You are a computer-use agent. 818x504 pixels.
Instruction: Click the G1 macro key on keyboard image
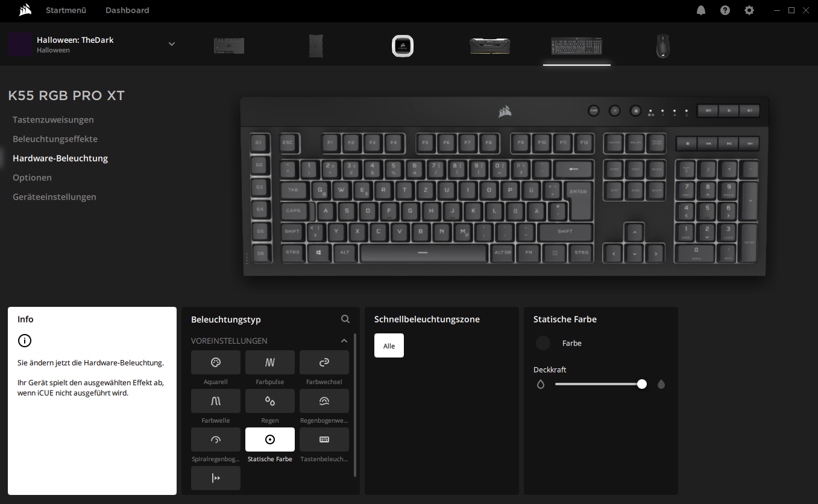point(259,142)
